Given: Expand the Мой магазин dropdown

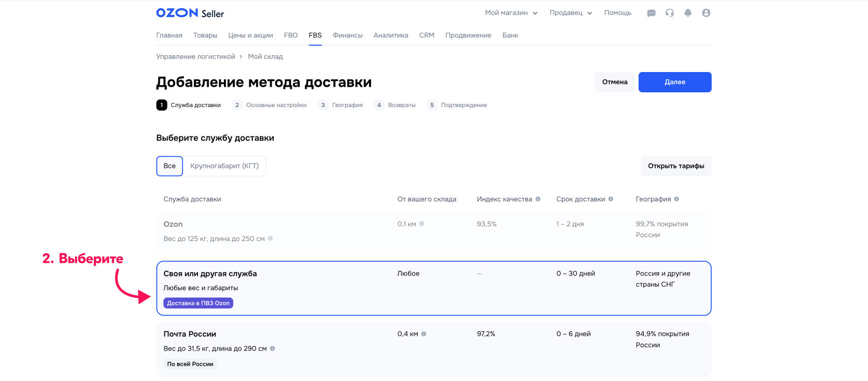Looking at the screenshot, I should click(511, 13).
